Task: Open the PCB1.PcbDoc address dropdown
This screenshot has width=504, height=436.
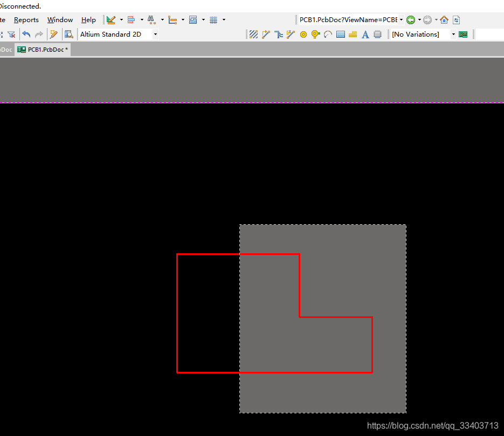Action: pos(401,20)
